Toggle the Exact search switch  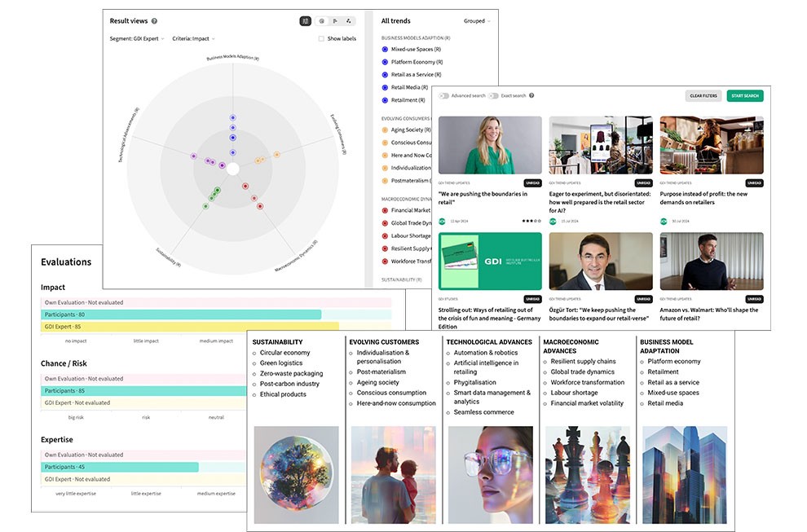(493, 96)
